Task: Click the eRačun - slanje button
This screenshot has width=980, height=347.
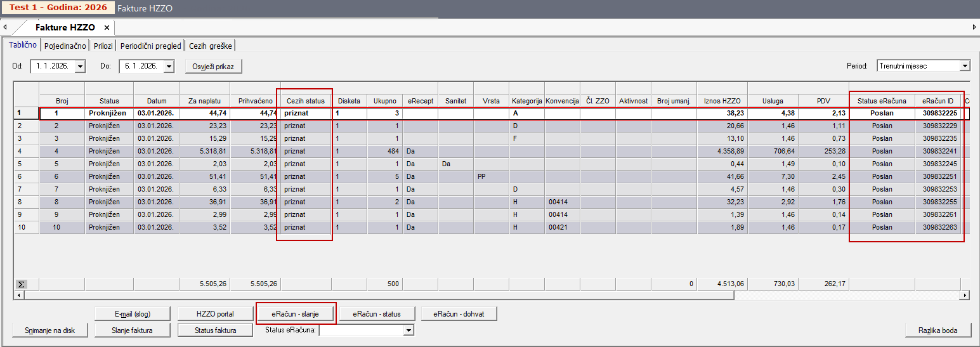Action: tap(295, 313)
